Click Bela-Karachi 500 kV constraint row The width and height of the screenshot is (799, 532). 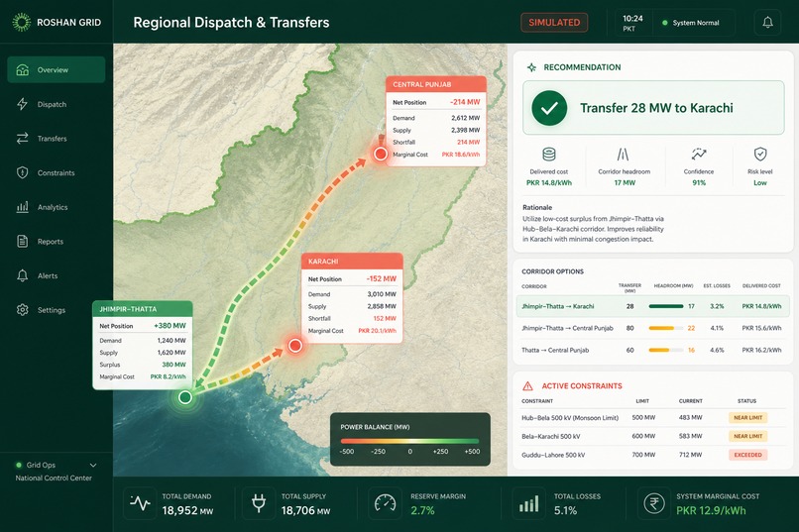coord(652,436)
